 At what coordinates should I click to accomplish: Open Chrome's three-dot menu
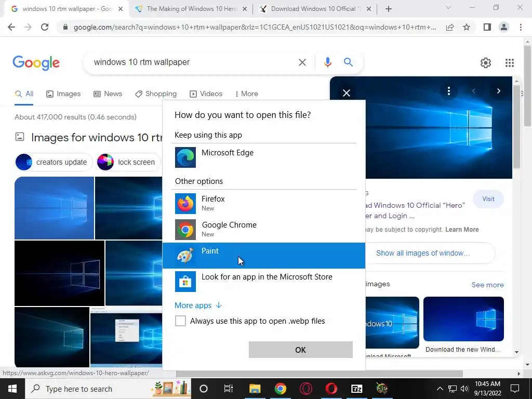point(521,27)
